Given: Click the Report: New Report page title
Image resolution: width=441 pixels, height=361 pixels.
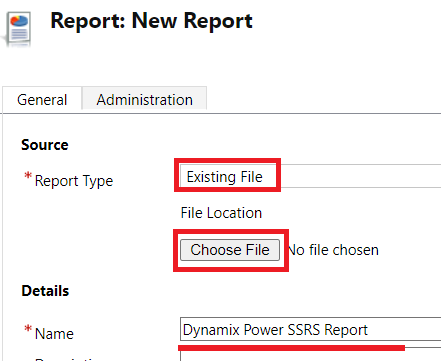Looking at the screenshot, I should point(152,21).
